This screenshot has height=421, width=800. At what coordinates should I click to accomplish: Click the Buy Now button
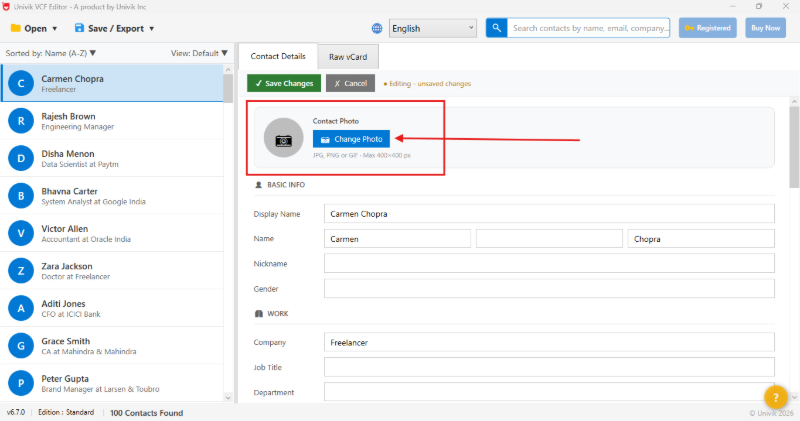pos(765,28)
